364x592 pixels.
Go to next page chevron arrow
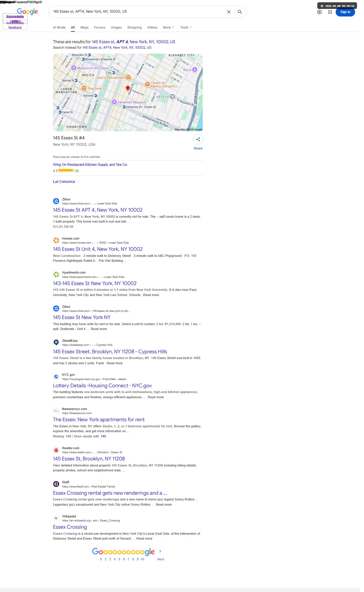click(160, 551)
